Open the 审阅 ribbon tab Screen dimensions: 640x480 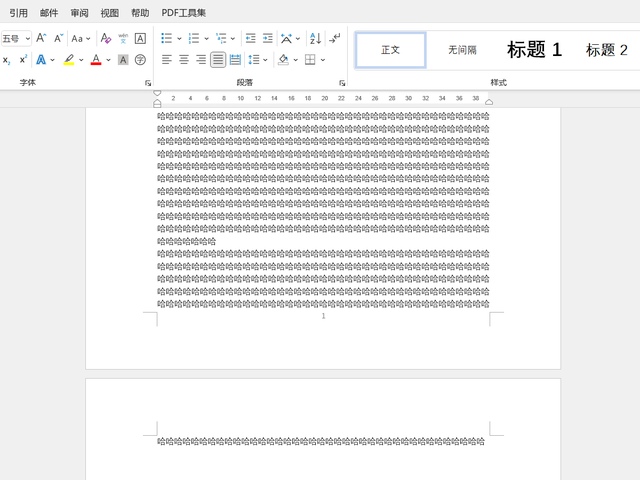click(79, 13)
